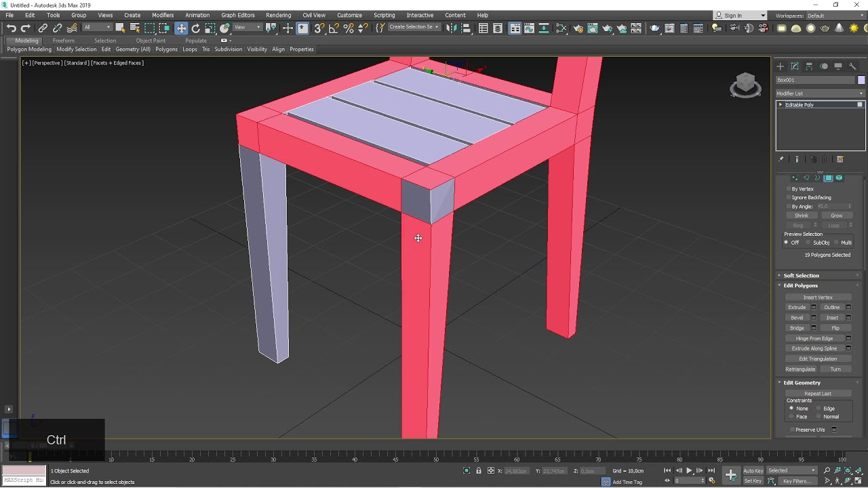Select Preview Selection Off radio

click(787, 243)
